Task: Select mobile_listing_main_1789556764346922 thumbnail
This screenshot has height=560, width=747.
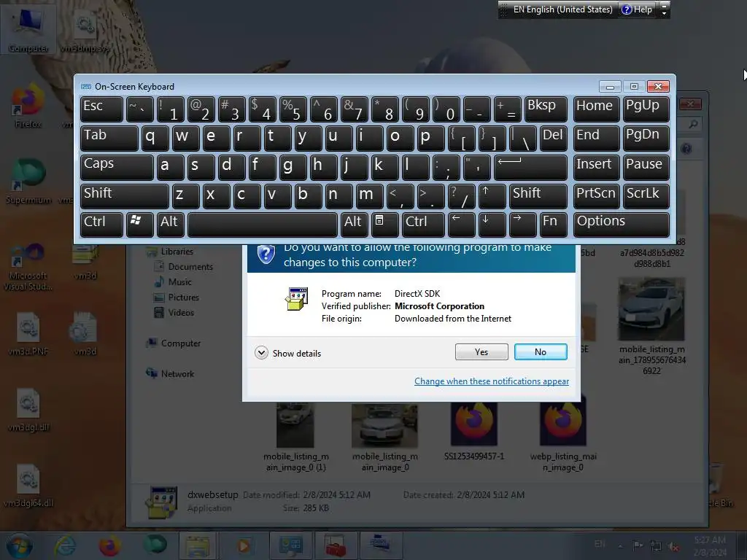Action: click(x=651, y=326)
